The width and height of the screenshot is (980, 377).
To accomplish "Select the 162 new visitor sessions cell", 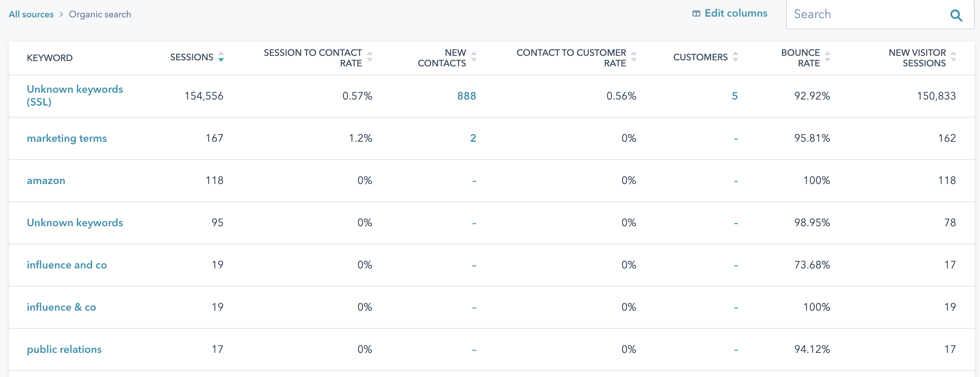I will click(x=947, y=138).
